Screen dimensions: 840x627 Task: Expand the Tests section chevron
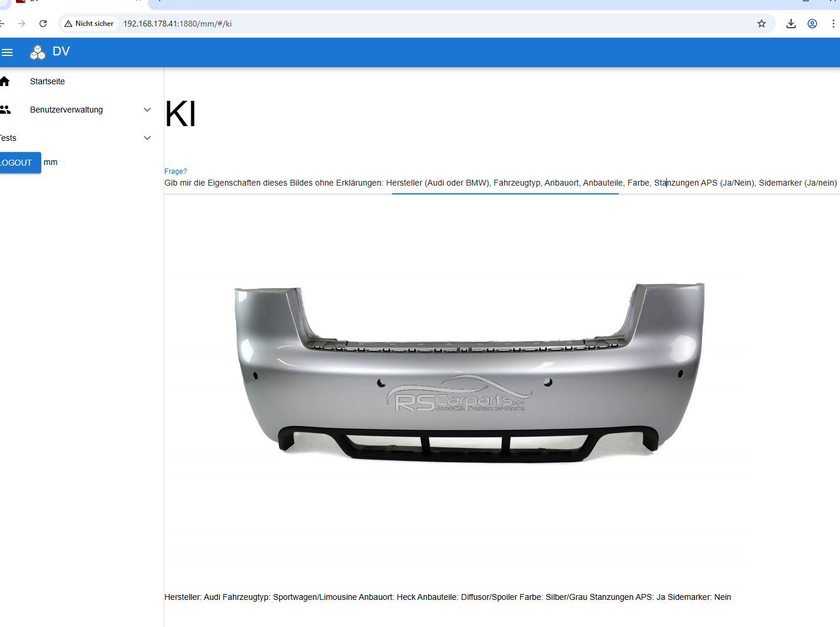point(147,138)
